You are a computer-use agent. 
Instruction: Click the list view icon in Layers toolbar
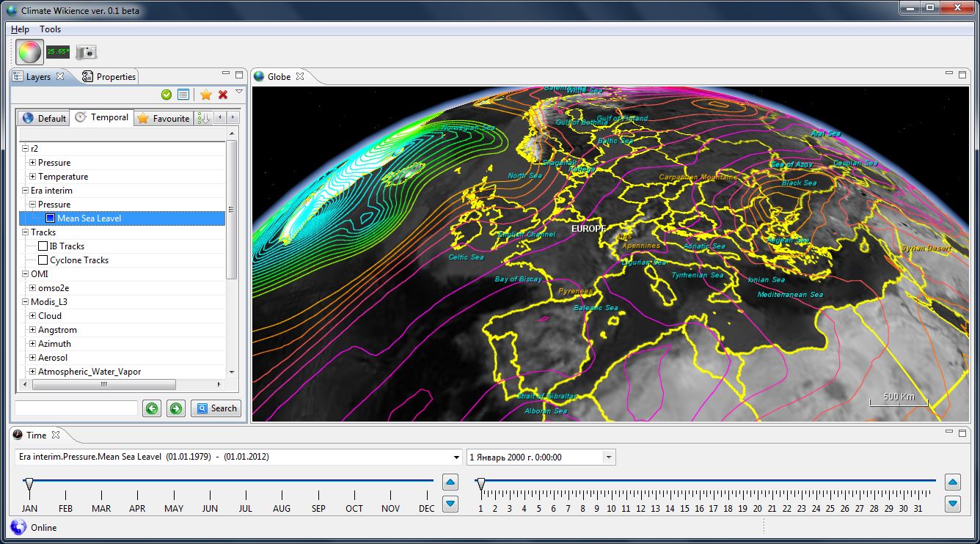(183, 95)
